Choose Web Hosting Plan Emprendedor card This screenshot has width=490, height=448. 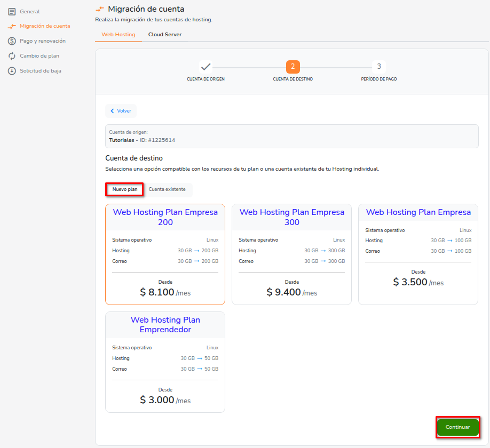(x=165, y=362)
